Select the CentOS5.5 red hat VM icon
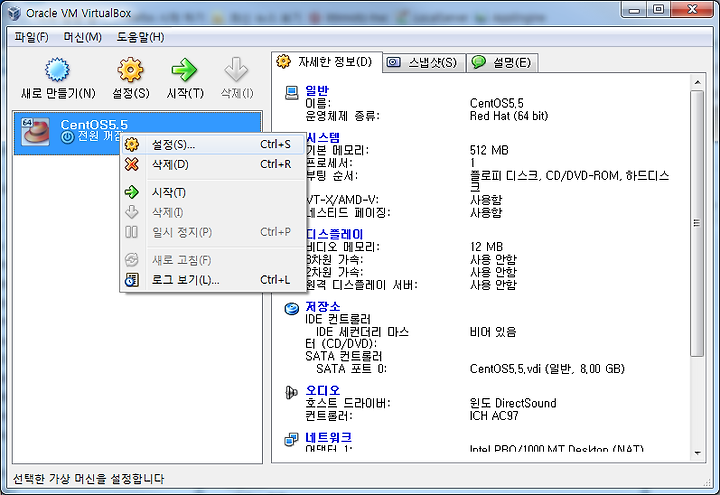720x495 pixels. coord(35,132)
